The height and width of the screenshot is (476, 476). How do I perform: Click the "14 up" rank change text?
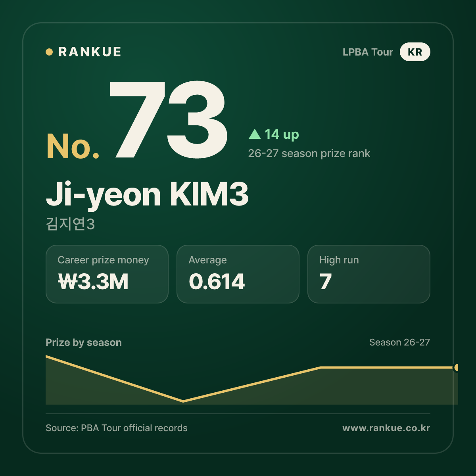282,134
